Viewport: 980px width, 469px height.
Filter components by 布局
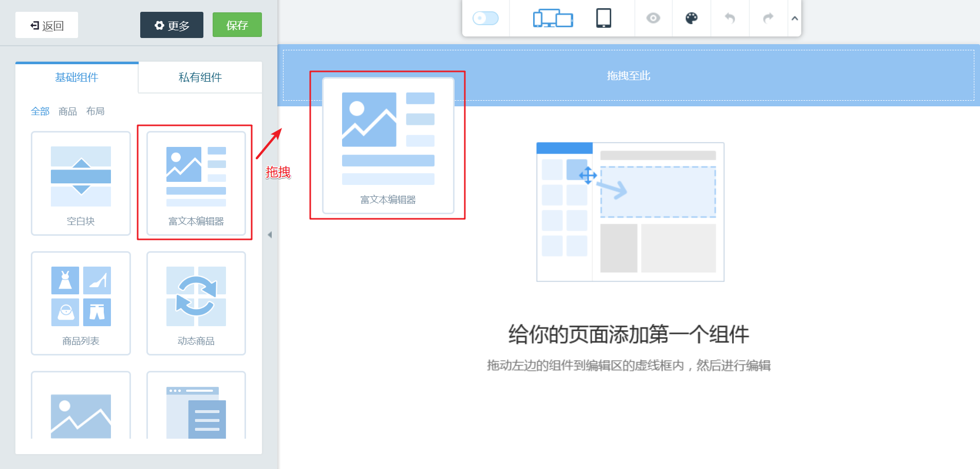(96, 110)
